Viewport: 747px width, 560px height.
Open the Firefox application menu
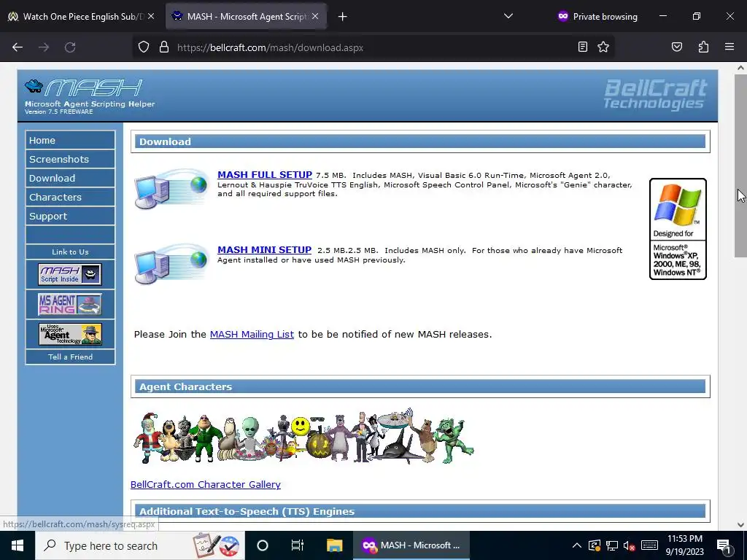pos(729,47)
